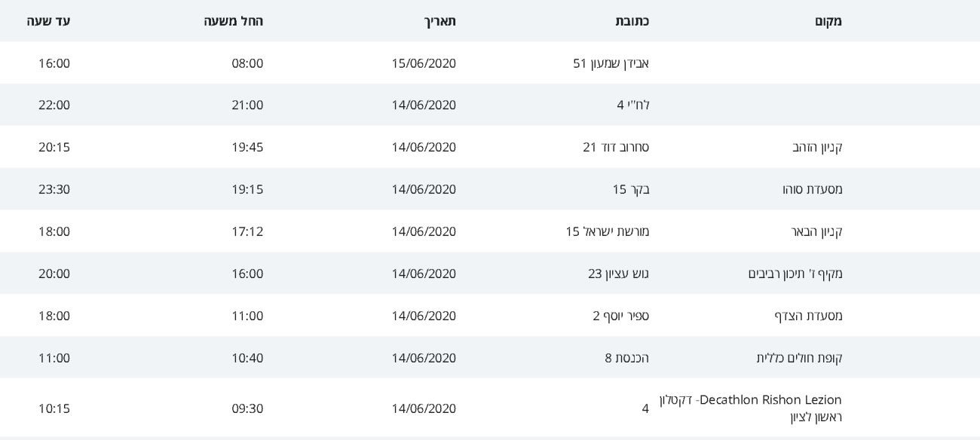This screenshot has width=980, height=440.
Task: Select the החל משעה column header
Action: (x=233, y=21)
